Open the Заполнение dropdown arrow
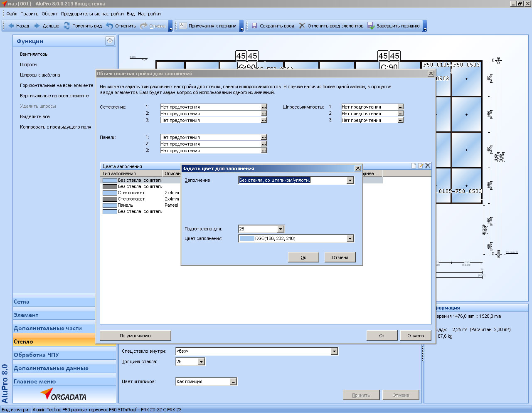Image resolution: width=532 pixels, height=413 pixels. (350, 181)
